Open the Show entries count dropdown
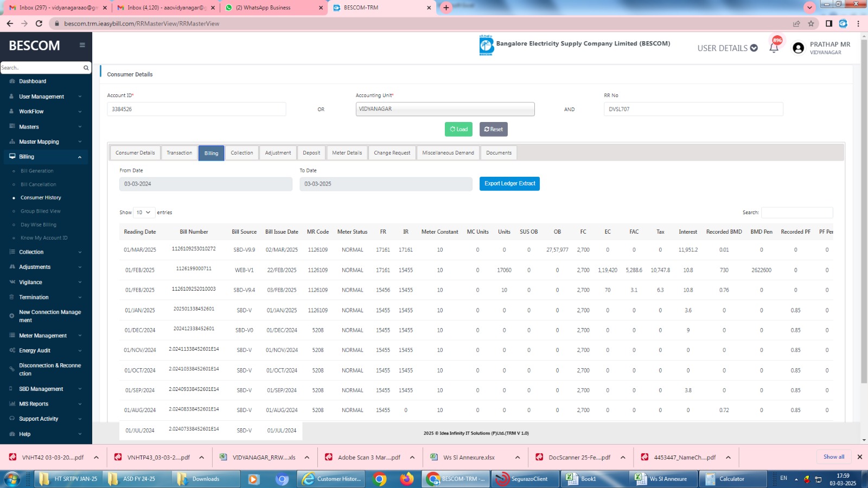868x488 pixels. pos(144,213)
